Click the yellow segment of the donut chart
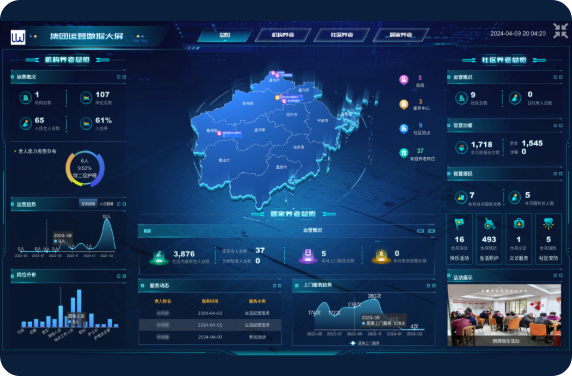Screen dimensions: 572x376 78,183
